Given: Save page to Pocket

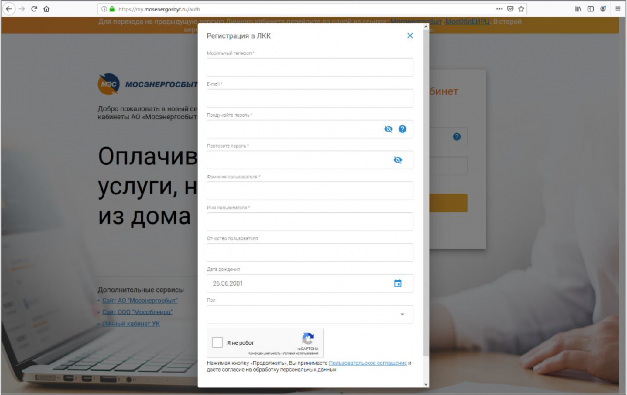Looking at the screenshot, I should tap(510, 9).
